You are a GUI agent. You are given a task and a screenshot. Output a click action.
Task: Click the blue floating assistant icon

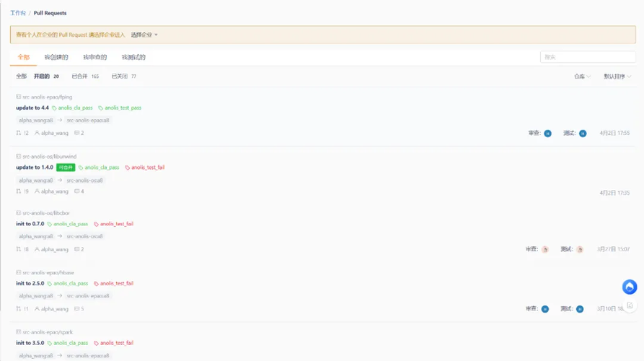[x=629, y=287]
